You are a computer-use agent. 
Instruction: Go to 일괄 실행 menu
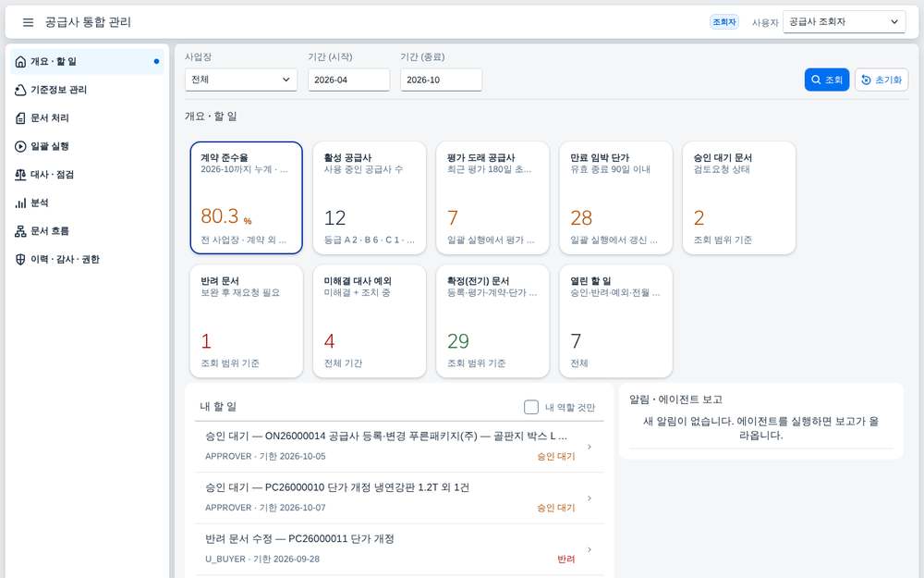[87, 146]
